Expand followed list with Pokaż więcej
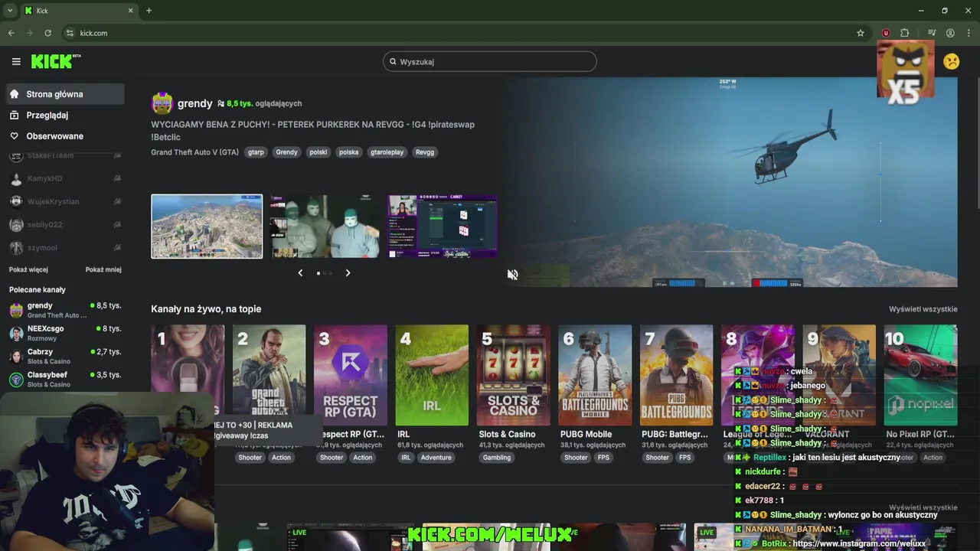 click(28, 269)
